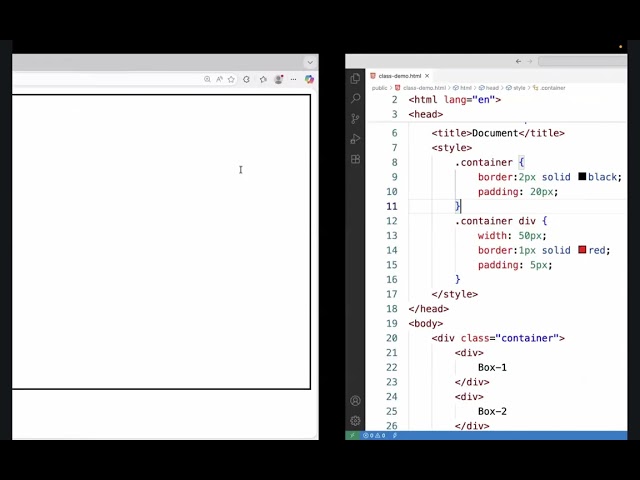640x480 pixels.
Task: Open the Manage gear settings
Action: tap(355, 421)
